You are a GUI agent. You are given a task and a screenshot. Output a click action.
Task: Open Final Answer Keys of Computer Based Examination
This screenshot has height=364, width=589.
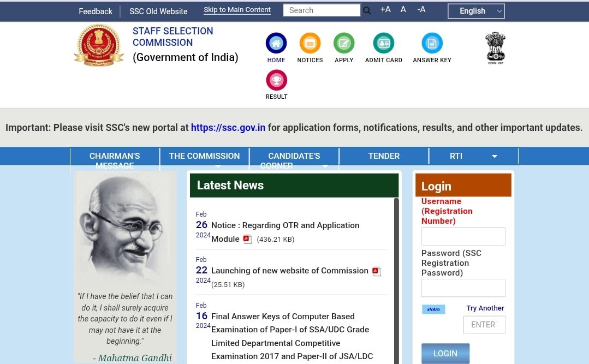point(292,336)
